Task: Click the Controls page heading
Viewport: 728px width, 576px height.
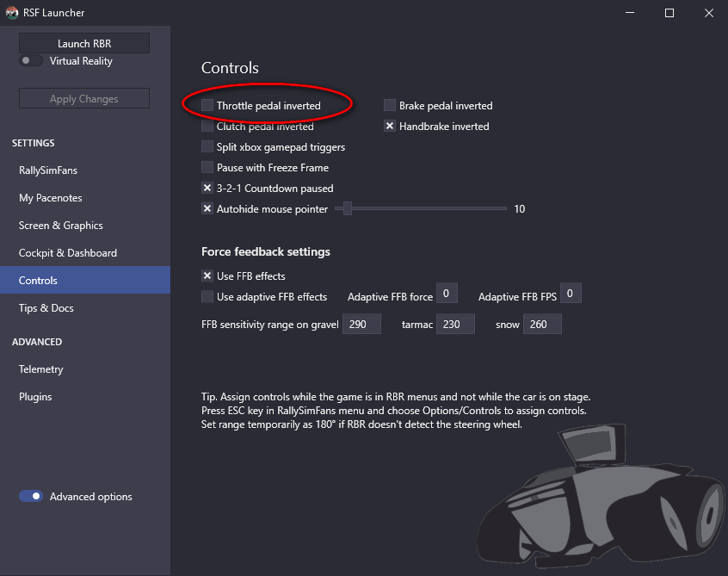Action: [x=230, y=68]
